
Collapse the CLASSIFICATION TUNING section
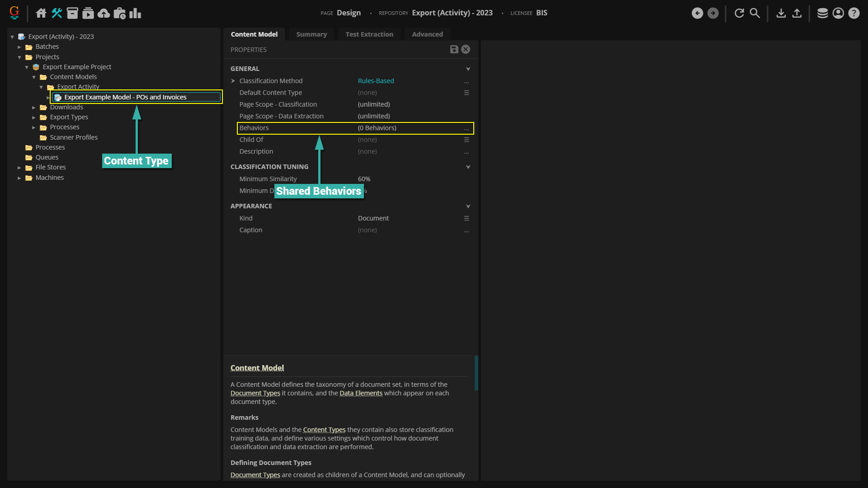[x=468, y=167]
